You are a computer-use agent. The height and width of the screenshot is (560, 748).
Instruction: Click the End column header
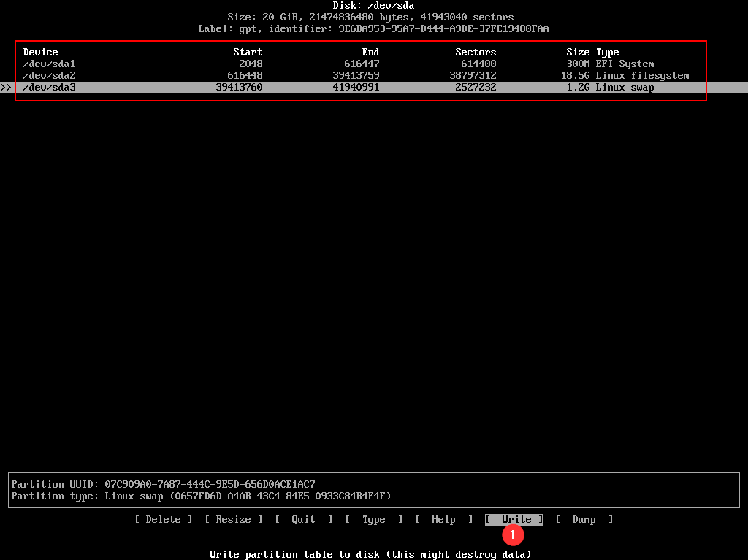coord(370,52)
